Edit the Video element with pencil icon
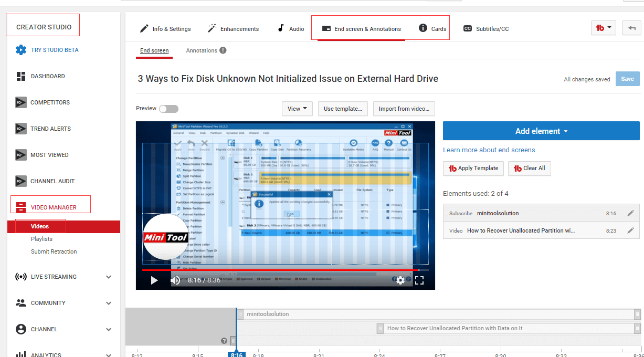The height and width of the screenshot is (357, 644). [630, 230]
